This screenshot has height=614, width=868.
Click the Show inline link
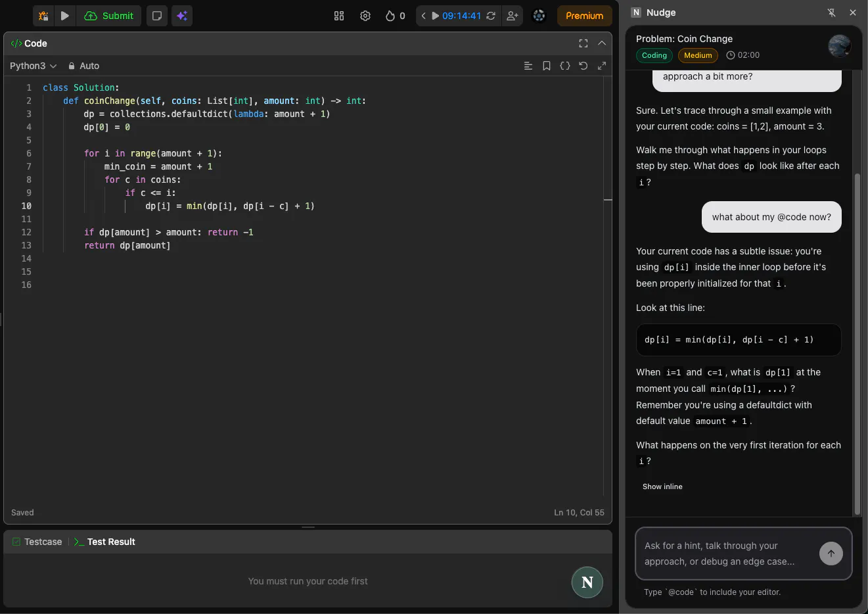(x=662, y=486)
